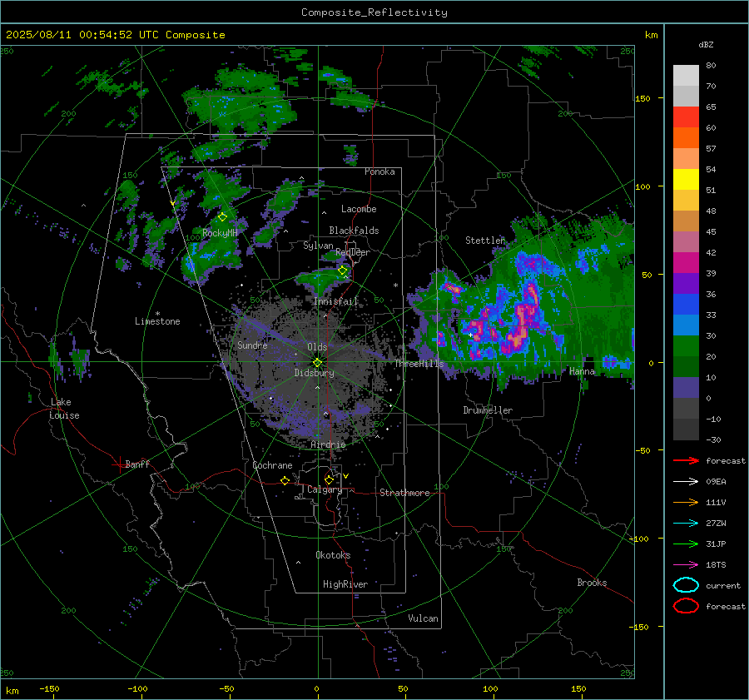The image size is (749, 700).
Task: Click the -150 label on bottom axis
Action: (x=49, y=688)
